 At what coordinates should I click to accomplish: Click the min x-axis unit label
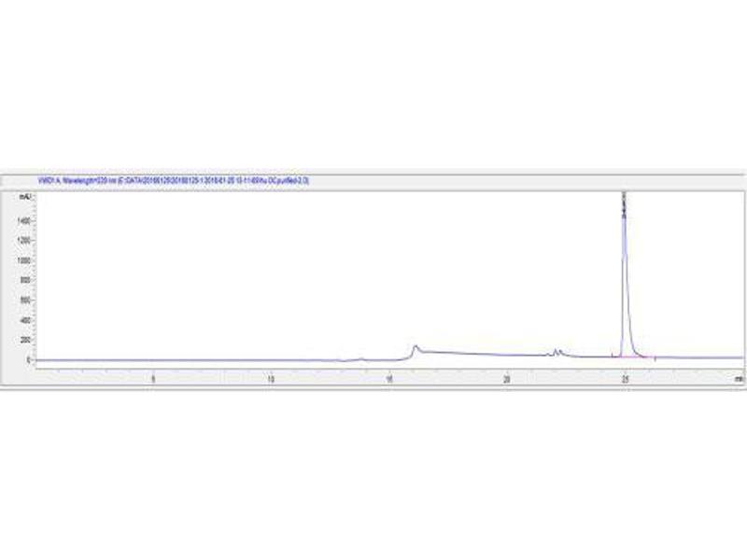739,379
